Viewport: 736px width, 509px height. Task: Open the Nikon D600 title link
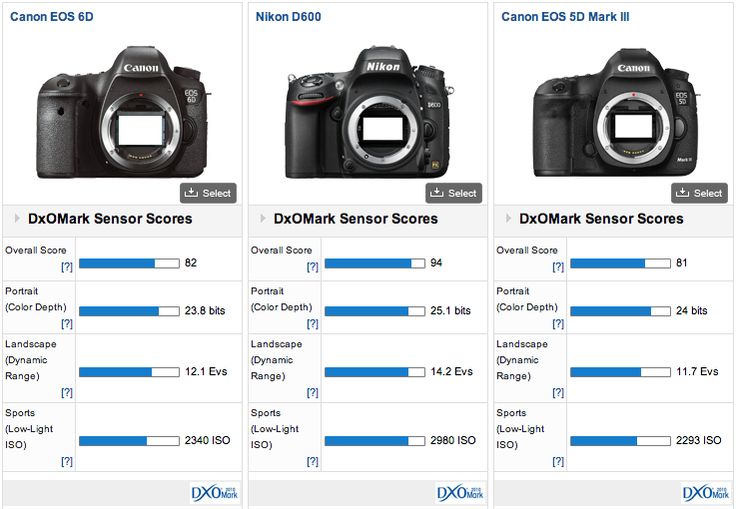[x=288, y=17]
